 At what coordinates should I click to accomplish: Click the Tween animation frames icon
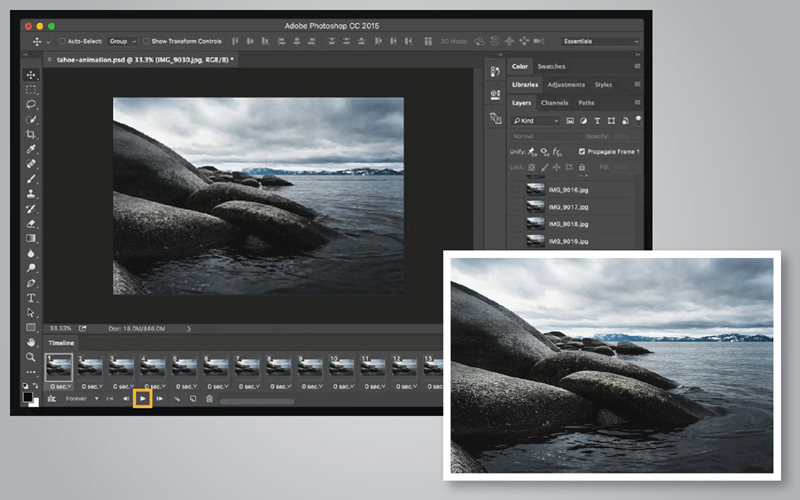pos(177,398)
